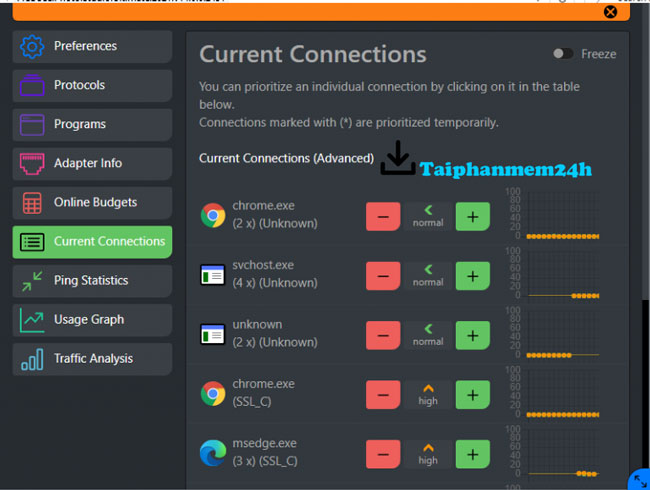The height and width of the screenshot is (490, 650).
Task: Open Preferences gear icon
Action: (x=32, y=46)
